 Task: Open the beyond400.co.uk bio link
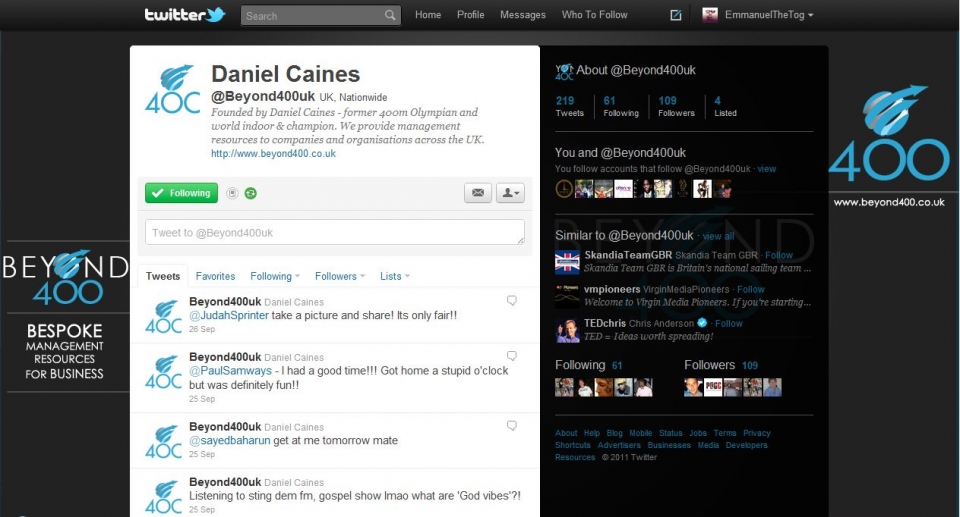click(x=273, y=154)
